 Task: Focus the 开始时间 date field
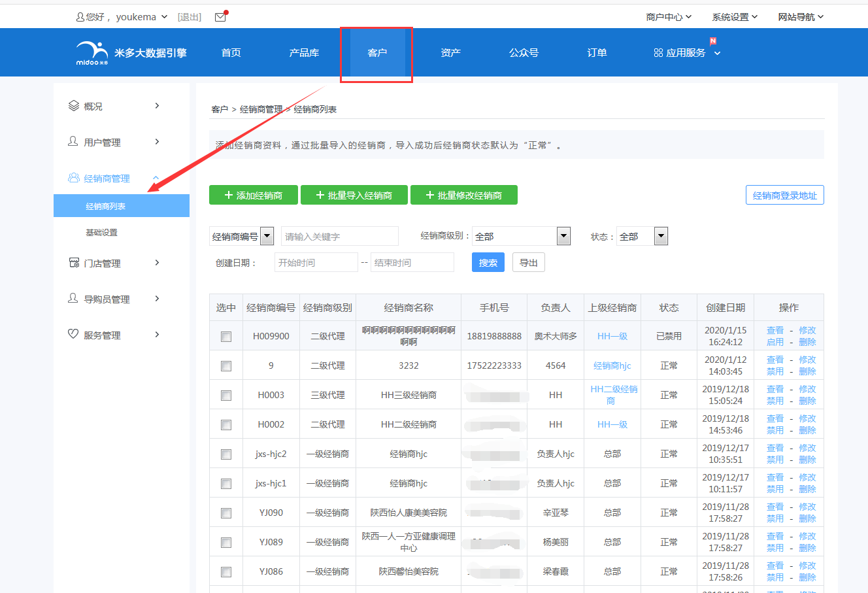click(x=316, y=262)
